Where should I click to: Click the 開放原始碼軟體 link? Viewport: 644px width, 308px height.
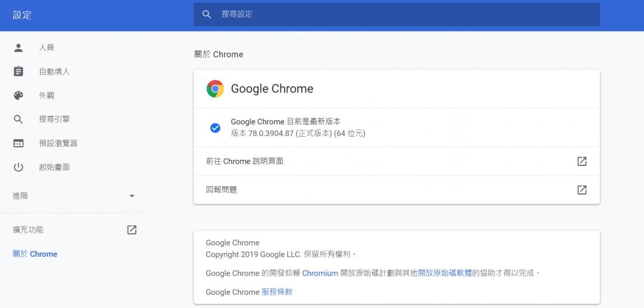tap(445, 273)
